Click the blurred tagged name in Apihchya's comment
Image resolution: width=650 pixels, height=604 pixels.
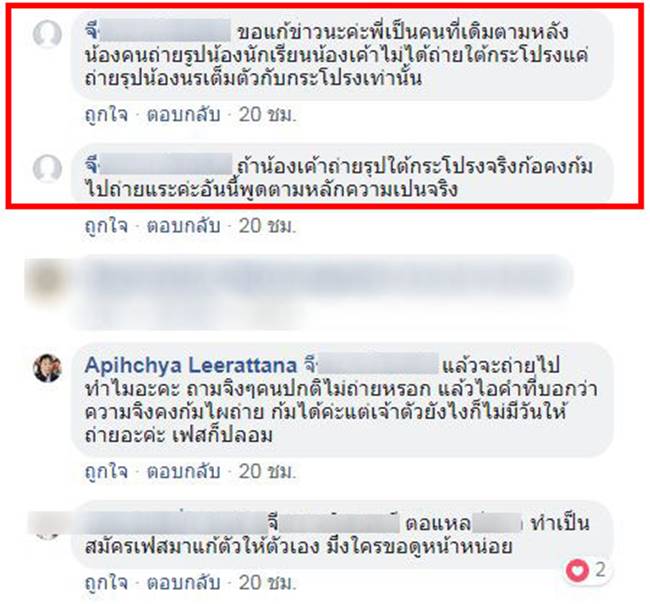371,364
